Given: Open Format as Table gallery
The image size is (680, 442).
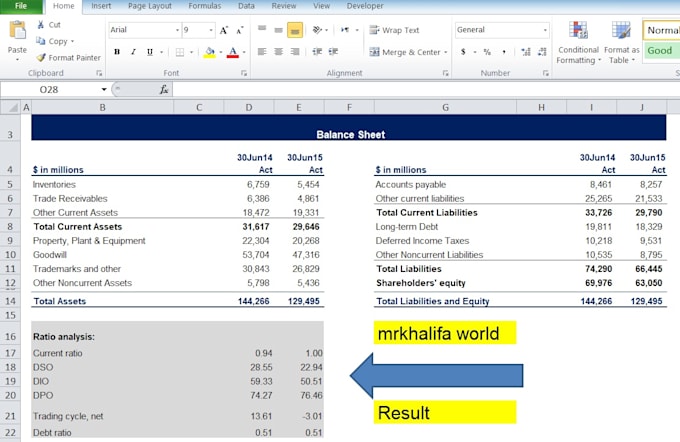Looking at the screenshot, I should tap(621, 43).
